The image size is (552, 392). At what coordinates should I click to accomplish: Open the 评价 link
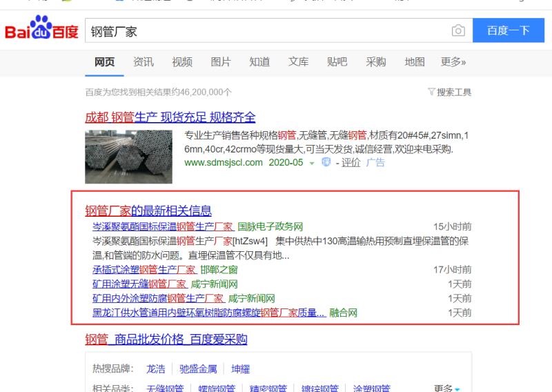click(x=351, y=162)
